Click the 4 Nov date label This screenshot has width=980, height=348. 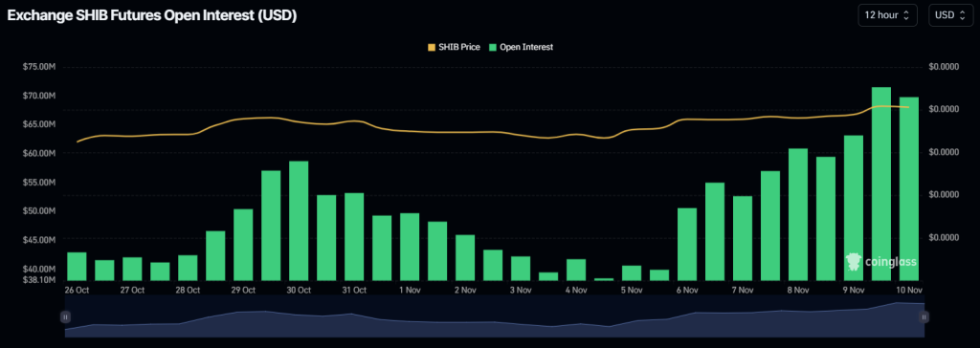[x=576, y=290]
